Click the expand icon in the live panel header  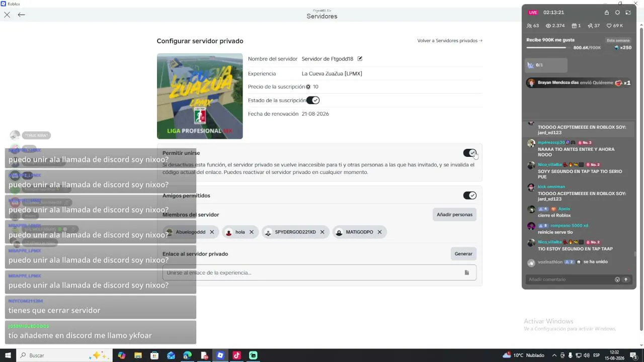628,13
